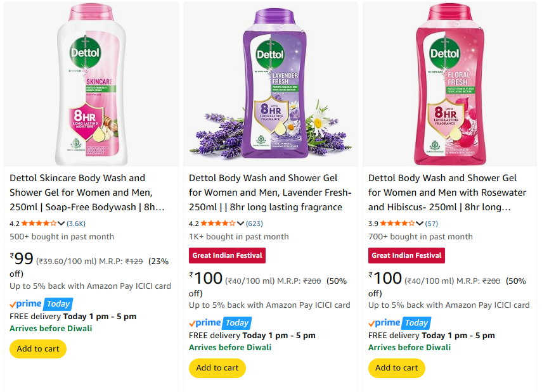The image size is (542, 392).
Task: Click star rating of Rosewater Hibiscus body wash
Action: click(398, 223)
